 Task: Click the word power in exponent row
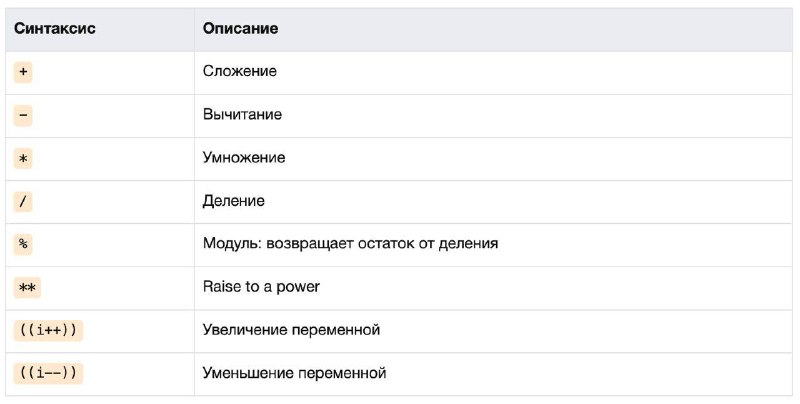[x=298, y=287]
